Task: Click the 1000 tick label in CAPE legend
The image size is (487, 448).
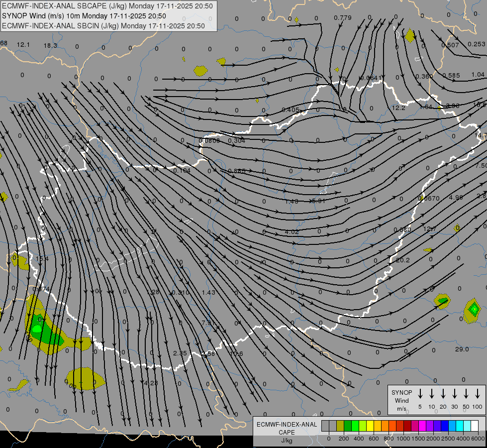Action: 403,439
